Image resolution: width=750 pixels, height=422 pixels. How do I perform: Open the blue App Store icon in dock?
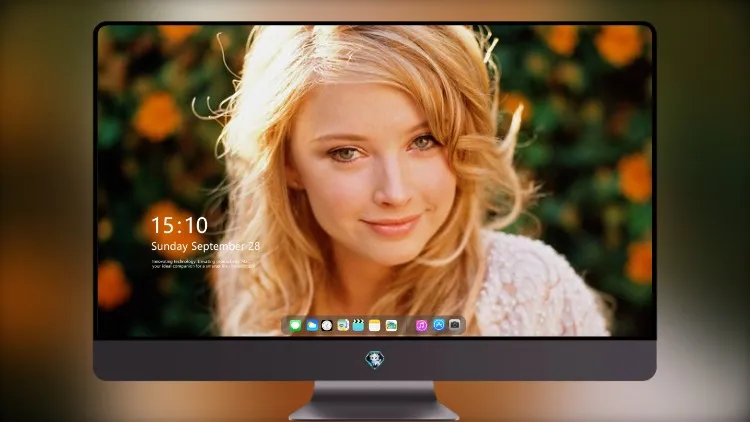439,325
